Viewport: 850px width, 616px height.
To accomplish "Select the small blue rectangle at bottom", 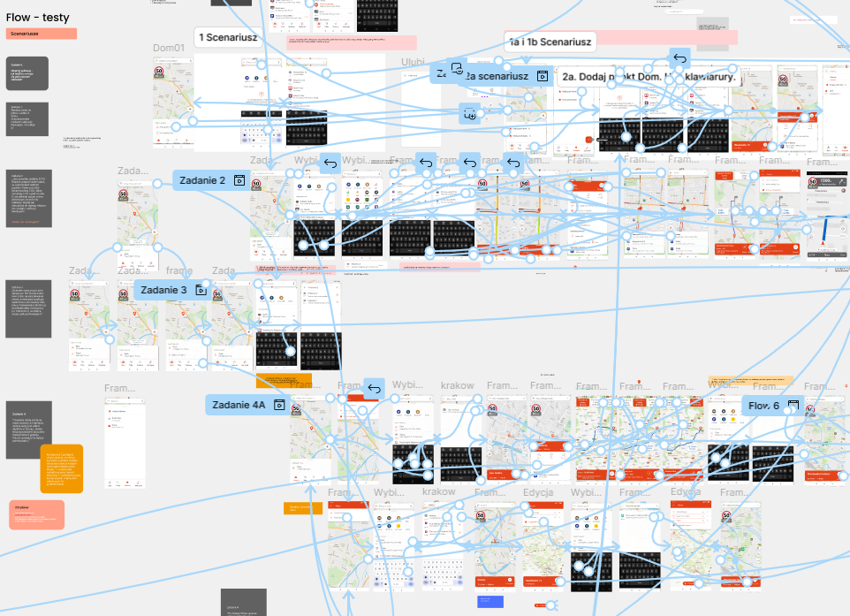I will point(490,601).
